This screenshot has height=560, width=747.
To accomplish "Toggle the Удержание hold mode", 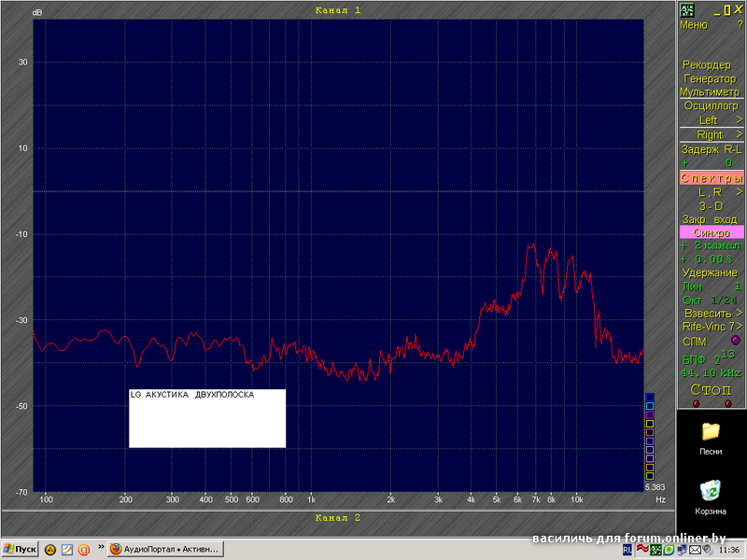I will click(711, 273).
